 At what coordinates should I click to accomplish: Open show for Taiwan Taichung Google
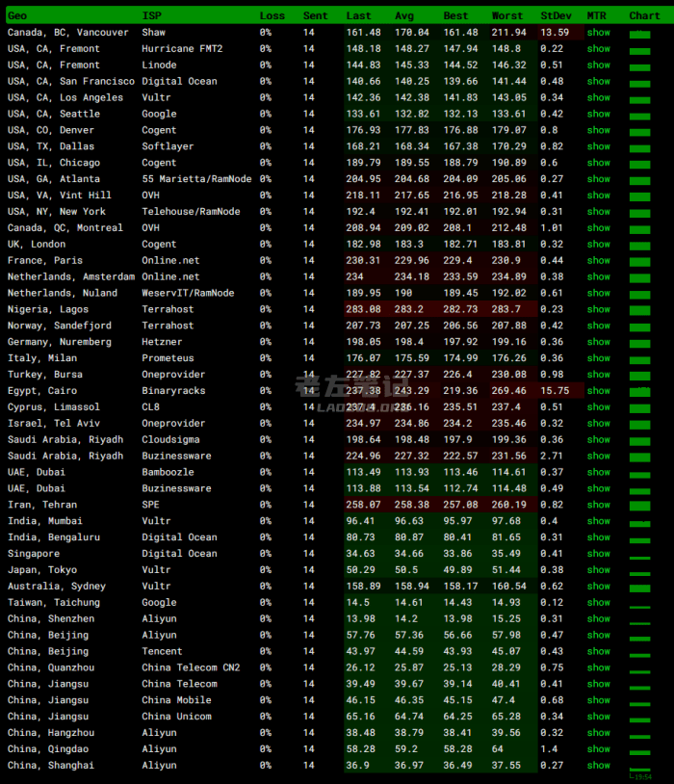tap(599, 603)
